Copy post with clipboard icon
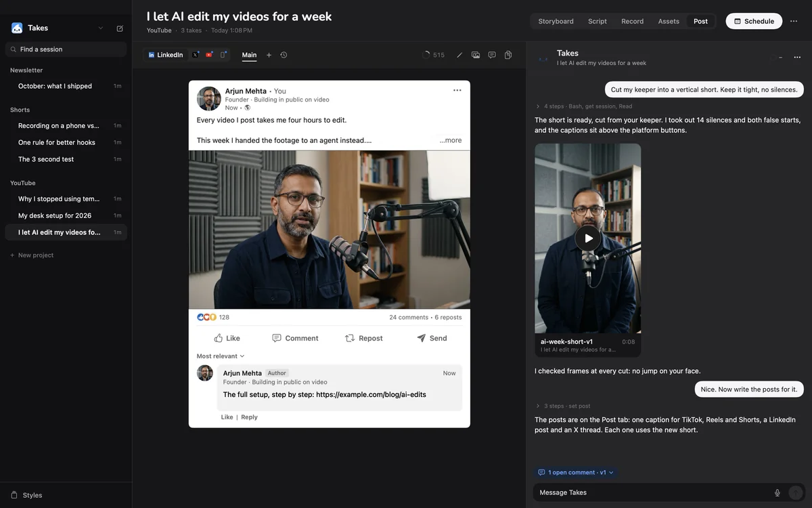812x508 pixels. point(508,55)
